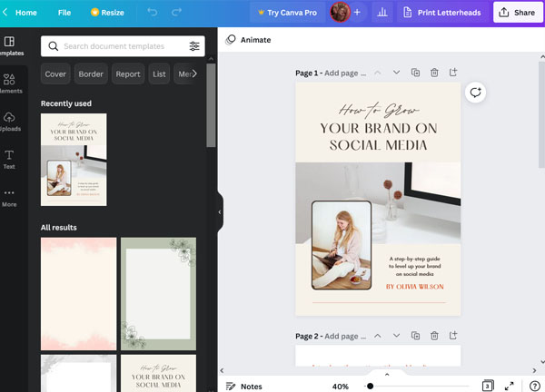Enter fullscreen presentation mode
The image size is (545, 392).
point(510,387)
